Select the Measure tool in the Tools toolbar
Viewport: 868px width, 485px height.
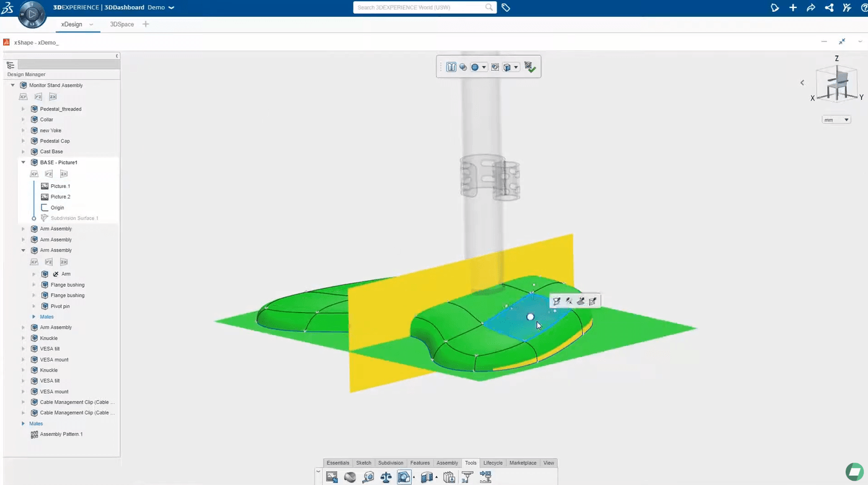click(x=368, y=477)
